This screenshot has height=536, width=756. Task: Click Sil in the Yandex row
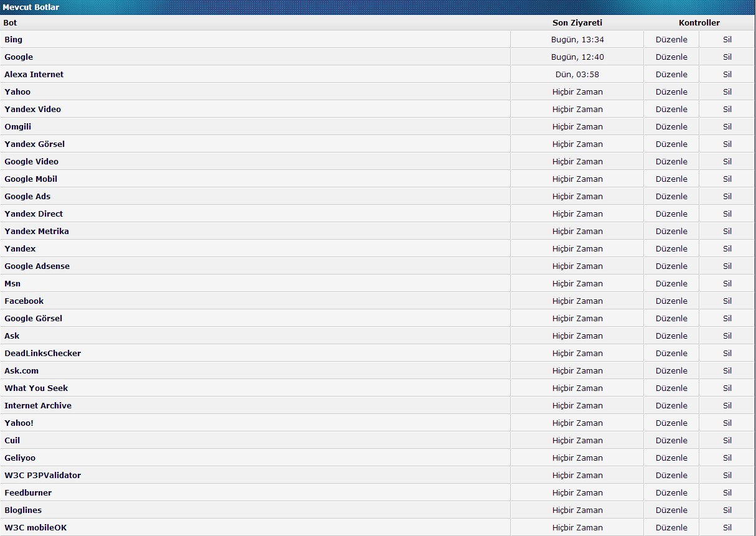coord(727,248)
